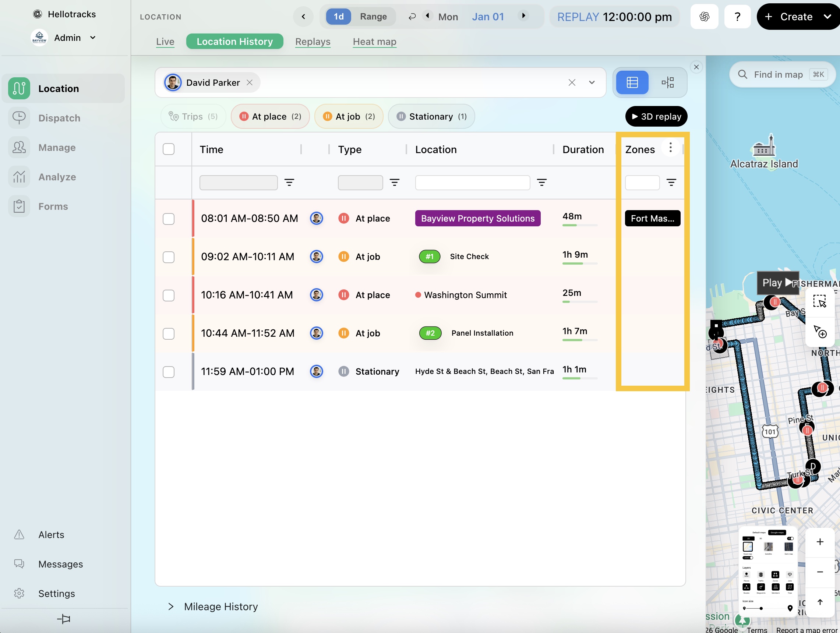Check the 10:16 AM-10:41 AM row
Screen dimensions: 840x633
pos(169,296)
